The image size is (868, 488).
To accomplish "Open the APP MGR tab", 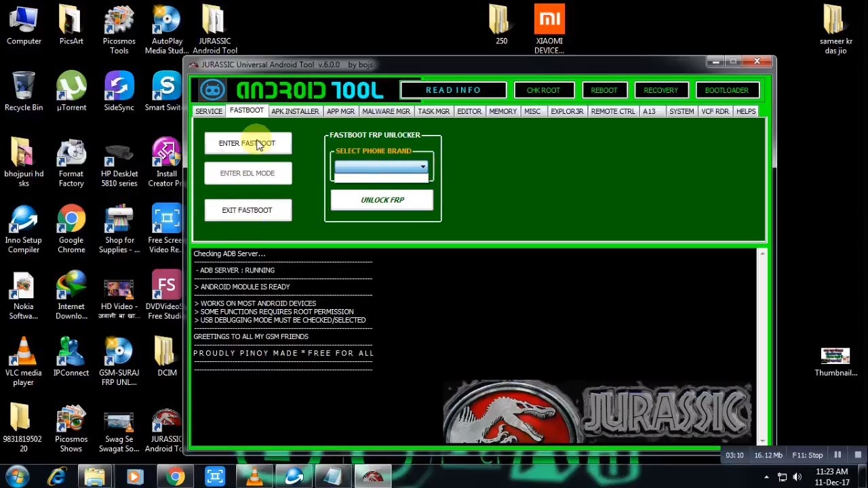I will pos(340,111).
